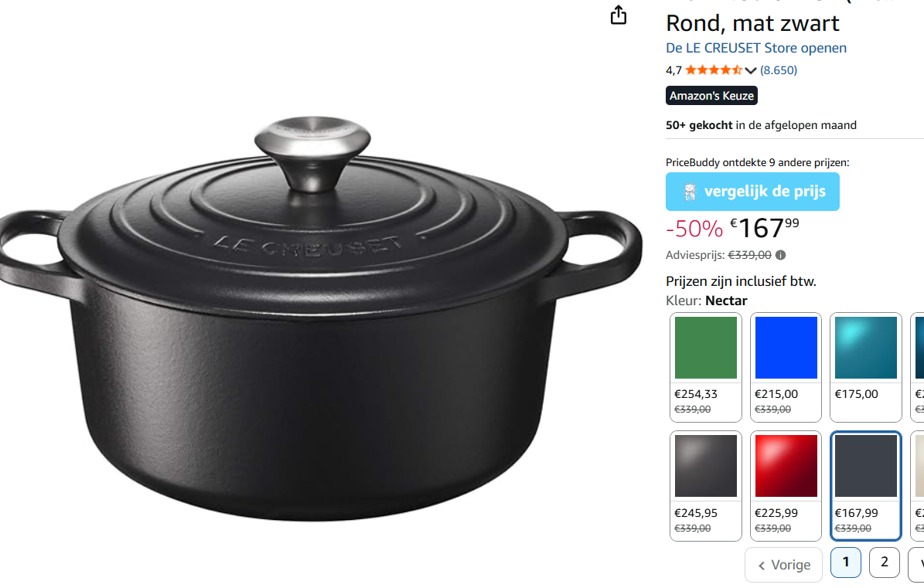Click the Vorige pagination button
Screen dimensions: 924x588
784,565
